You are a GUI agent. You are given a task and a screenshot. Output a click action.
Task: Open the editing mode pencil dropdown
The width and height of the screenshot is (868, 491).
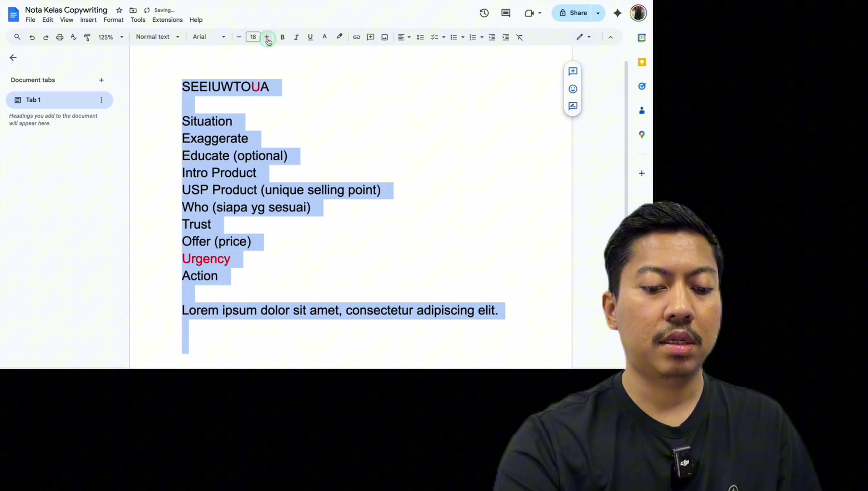click(x=584, y=37)
